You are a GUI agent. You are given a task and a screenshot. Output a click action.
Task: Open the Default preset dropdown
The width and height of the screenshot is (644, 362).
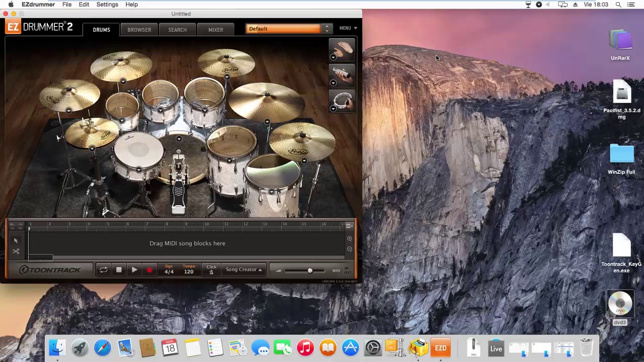[x=284, y=29]
